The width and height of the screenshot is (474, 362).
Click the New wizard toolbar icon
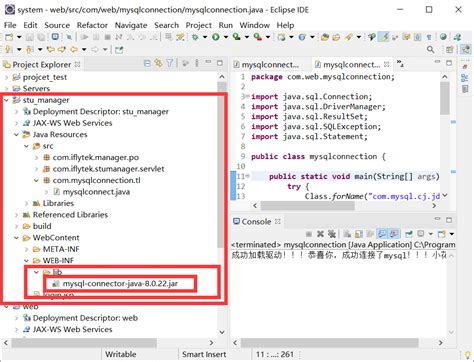point(9,37)
